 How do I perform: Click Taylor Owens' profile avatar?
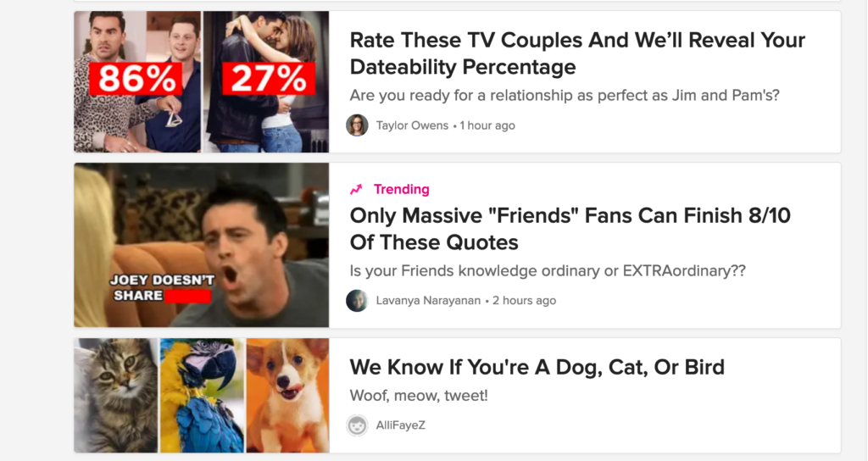point(357,125)
